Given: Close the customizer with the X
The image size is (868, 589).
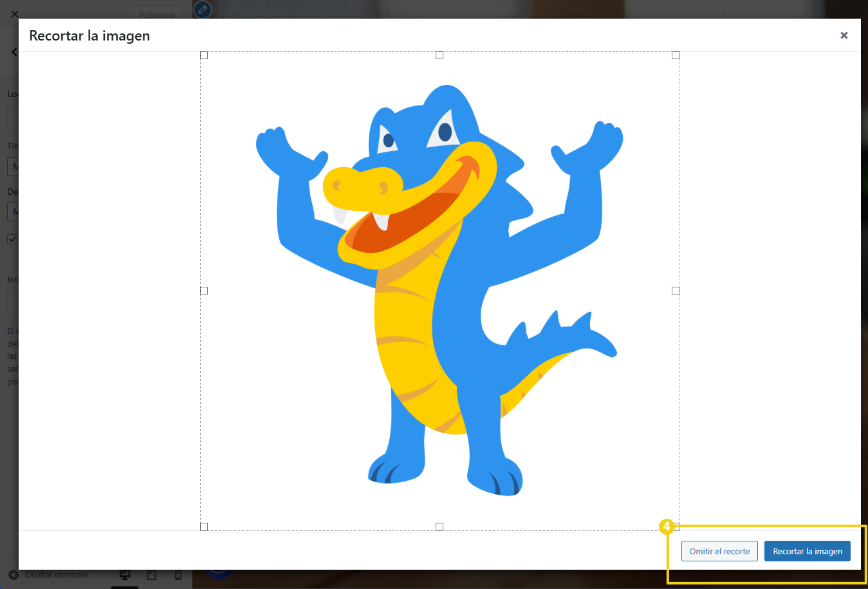Looking at the screenshot, I should pyautogui.click(x=14, y=14).
